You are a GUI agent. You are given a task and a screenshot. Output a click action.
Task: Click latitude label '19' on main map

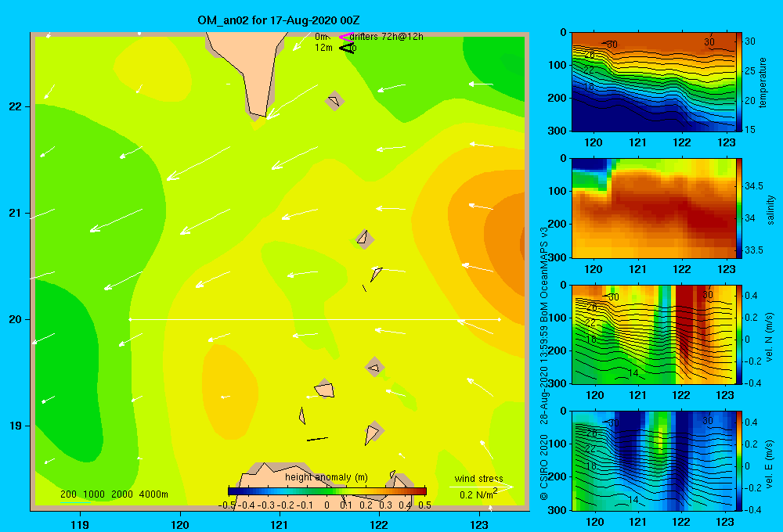click(15, 426)
